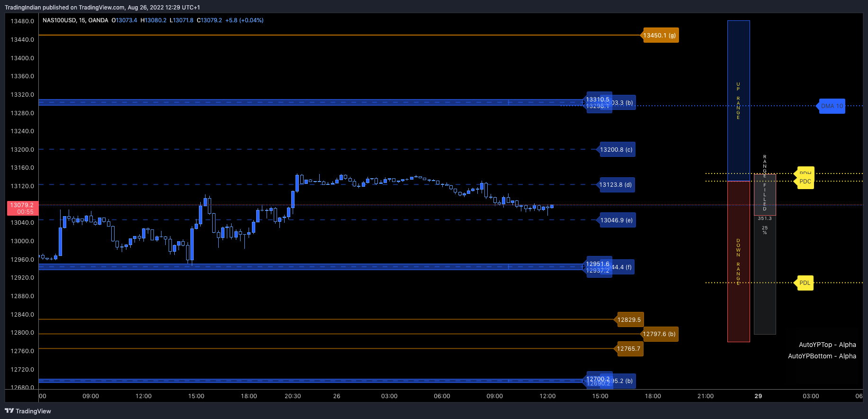Click the 20:30 time axis label
868x419 pixels.
(x=293, y=396)
